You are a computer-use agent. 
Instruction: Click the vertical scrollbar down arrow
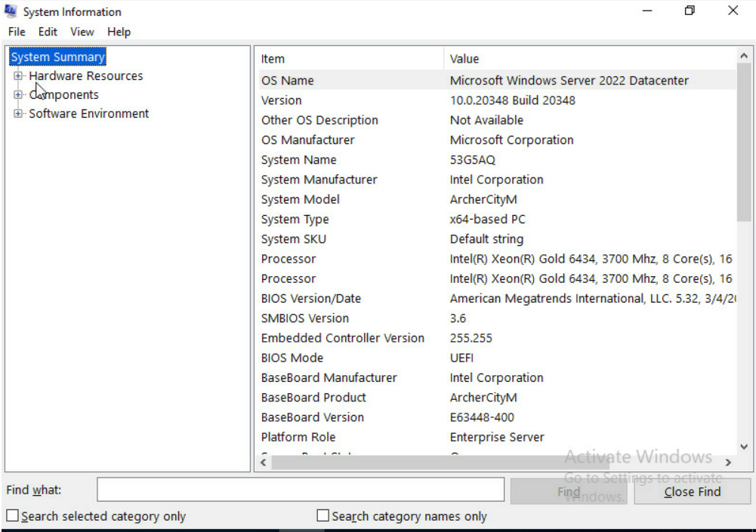[x=744, y=447]
